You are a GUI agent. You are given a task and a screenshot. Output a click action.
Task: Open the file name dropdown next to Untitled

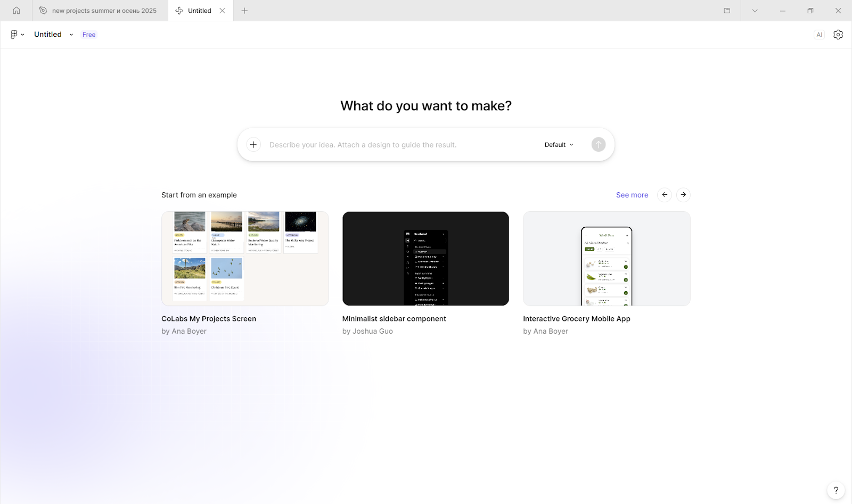pyautogui.click(x=71, y=34)
